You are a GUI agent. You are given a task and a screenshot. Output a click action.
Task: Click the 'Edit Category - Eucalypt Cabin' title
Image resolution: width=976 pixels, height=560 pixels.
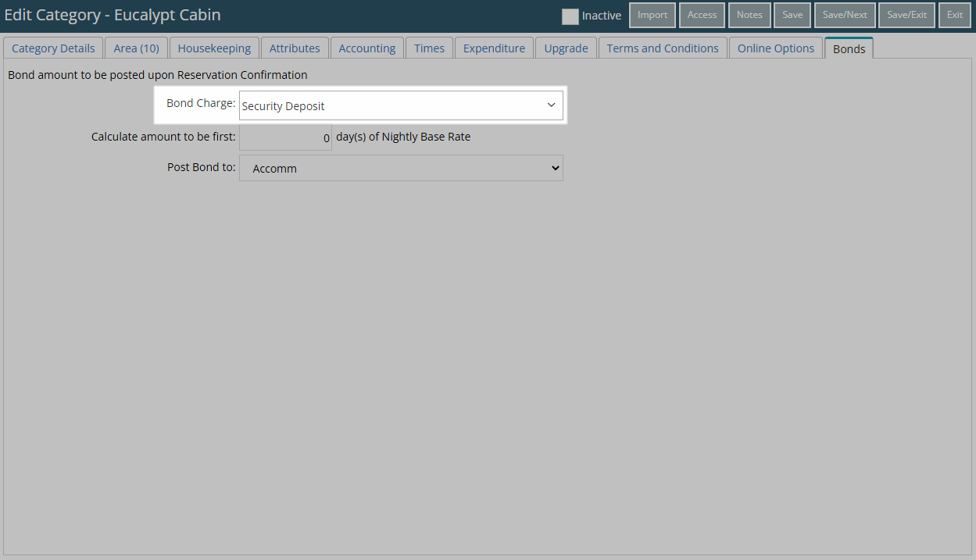113,15
